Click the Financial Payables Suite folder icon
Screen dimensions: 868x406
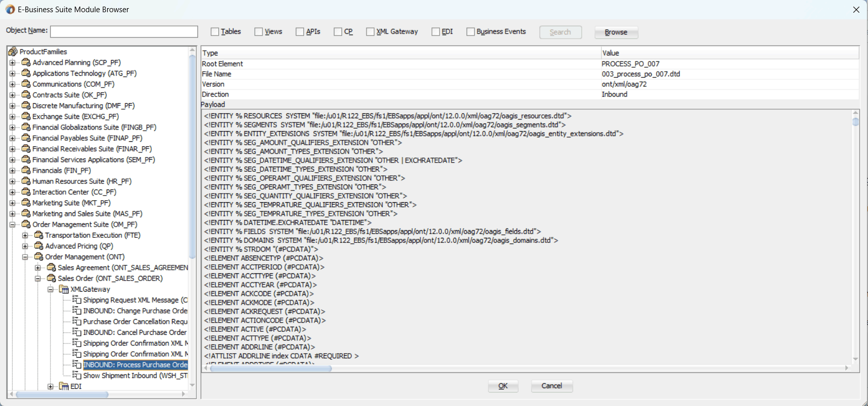pos(26,138)
